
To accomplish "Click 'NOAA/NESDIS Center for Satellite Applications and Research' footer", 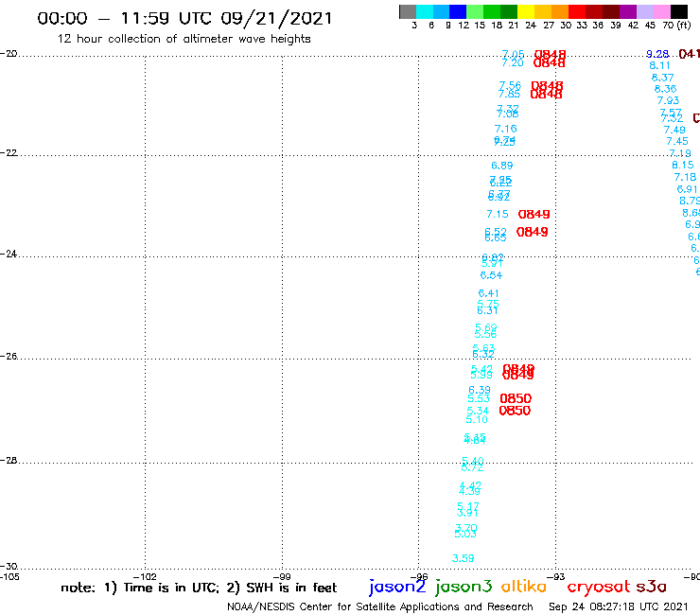I will pyautogui.click(x=380, y=607).
